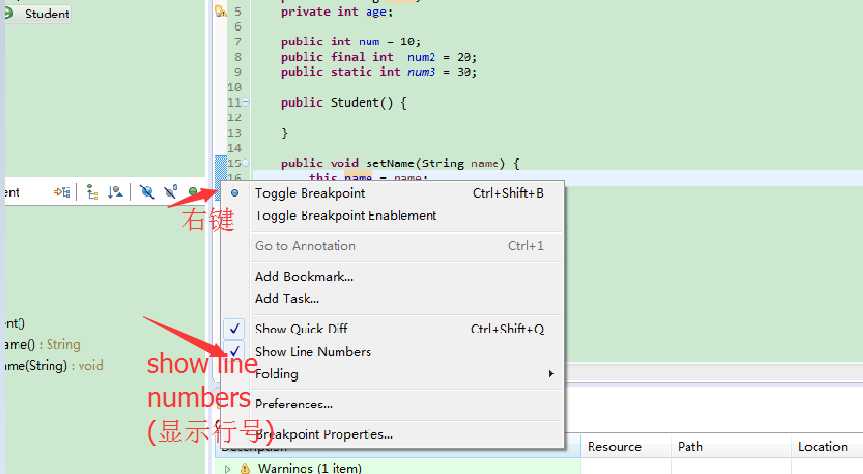Viewport: 863px width, 474px height.
Task: Click line number 7 in the gutter
Action: pos(238,42)
